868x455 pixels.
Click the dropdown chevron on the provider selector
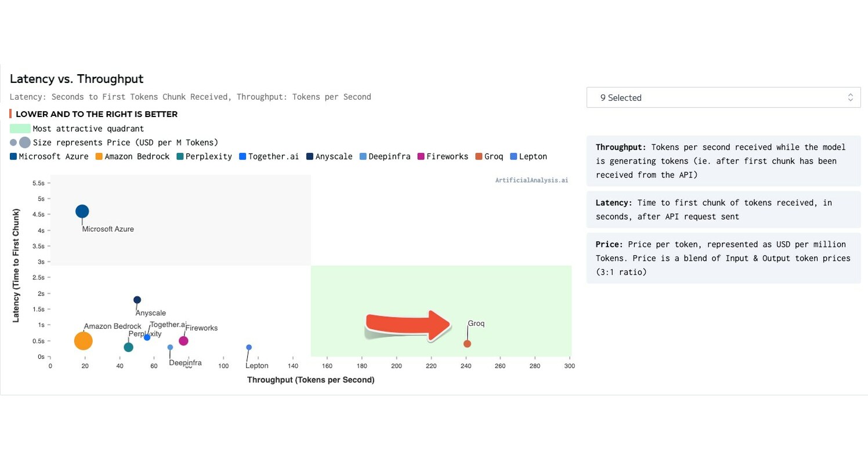pos(851,97)
